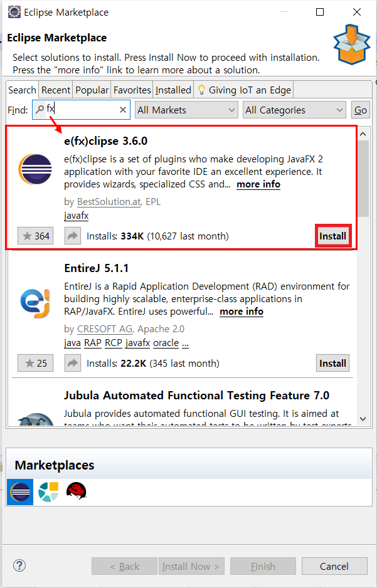
Task: Click the Finish button
Action: tap(263, 566)
